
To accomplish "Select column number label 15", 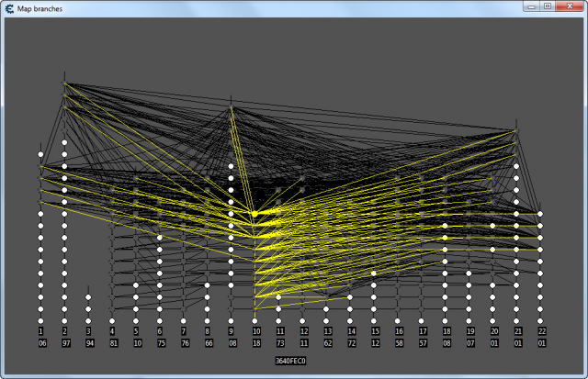I will [x=374, y=330].
